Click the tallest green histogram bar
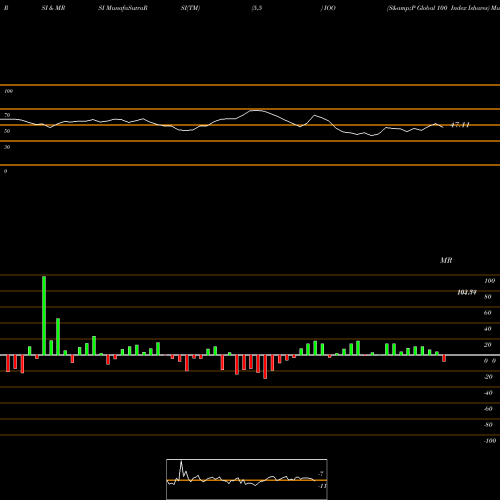 (x=44, y=315)
